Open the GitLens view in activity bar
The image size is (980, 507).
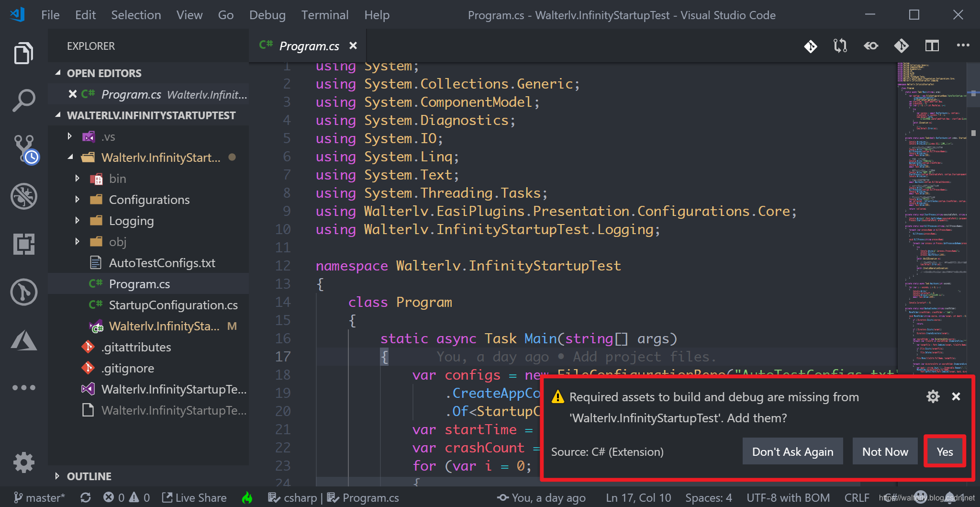coord(23,292)
